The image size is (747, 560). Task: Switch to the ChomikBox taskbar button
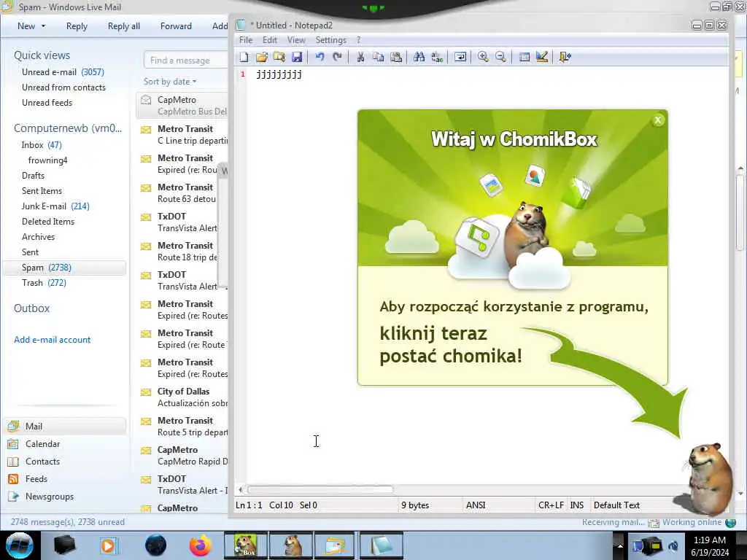point(245,545)
